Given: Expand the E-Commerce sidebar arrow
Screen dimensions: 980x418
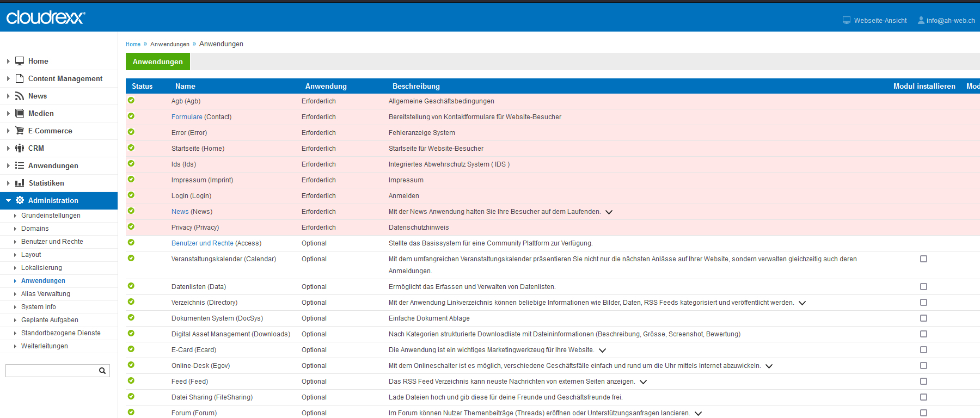Looking at the screenshot, I should point(8,131).
